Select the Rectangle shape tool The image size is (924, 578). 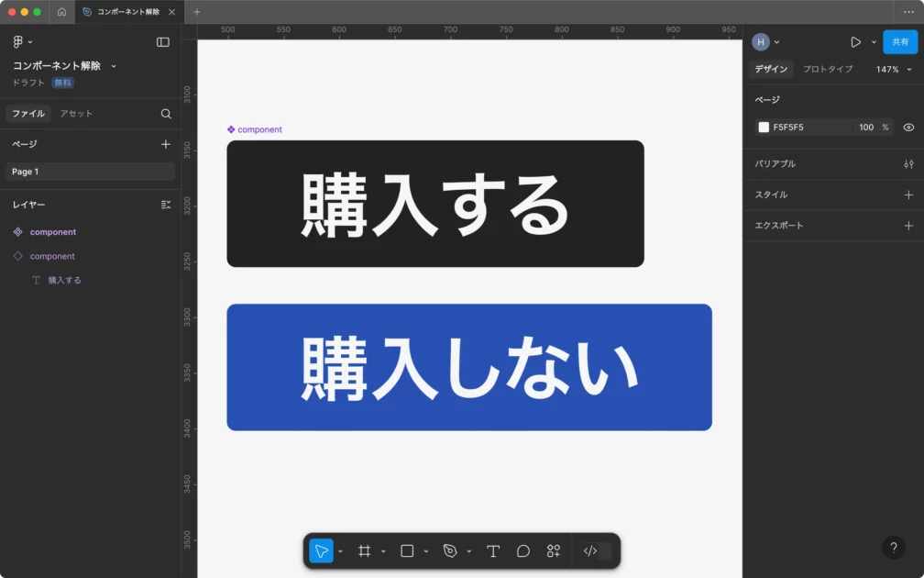407,551
